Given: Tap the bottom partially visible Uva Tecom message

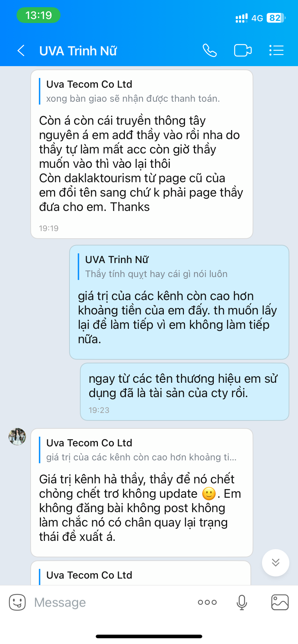Looking at the screenshot, I should 141,573.
